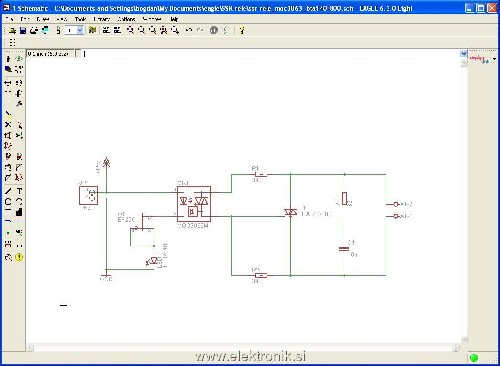This screenshot has width=500, height=366.
Task: Click the Help question mark icon
Action: click(242, 31)
